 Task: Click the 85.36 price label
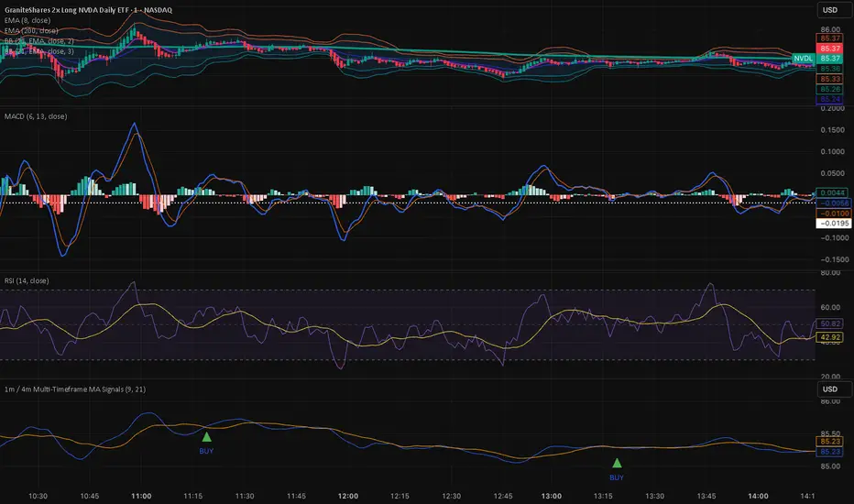(x=830, y=69)
